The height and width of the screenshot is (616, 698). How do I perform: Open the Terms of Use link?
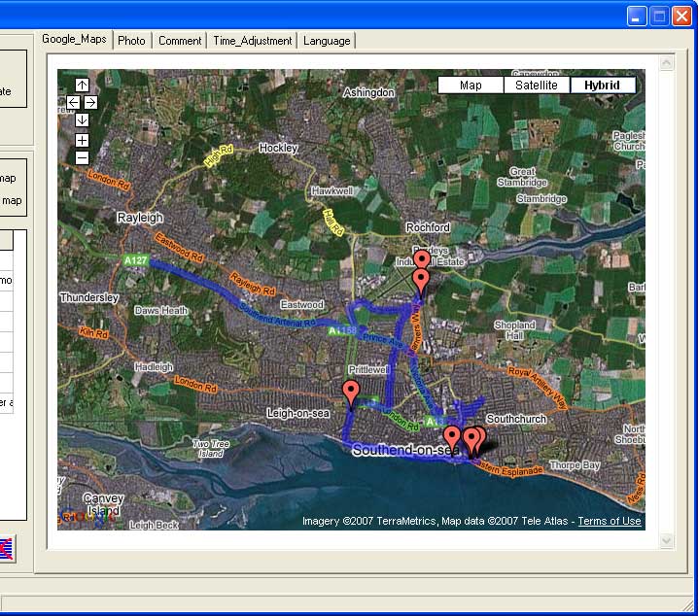610,521
